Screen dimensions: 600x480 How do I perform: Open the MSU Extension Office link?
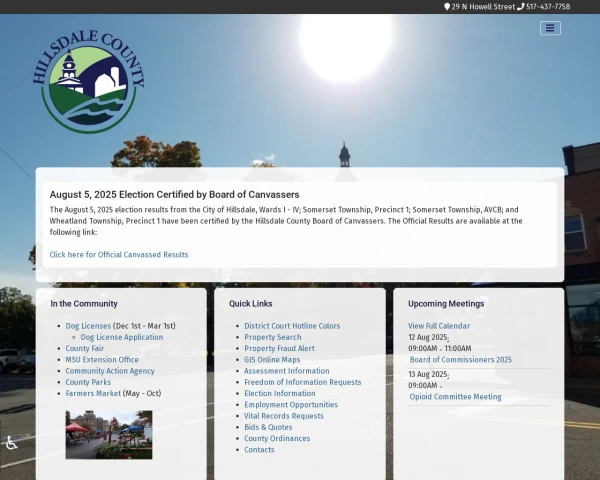[102, 359]
